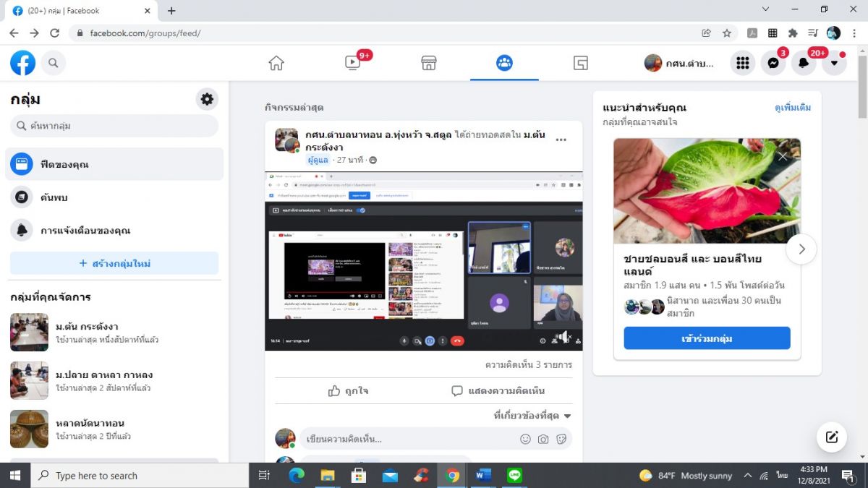
Task: Open the Watch video tab icon
Action: coord(353,64)
